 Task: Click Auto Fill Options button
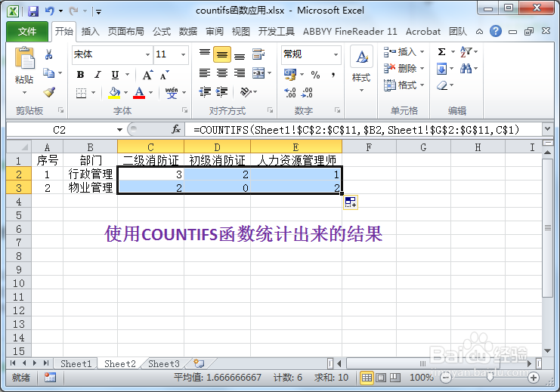pos(351,202)
